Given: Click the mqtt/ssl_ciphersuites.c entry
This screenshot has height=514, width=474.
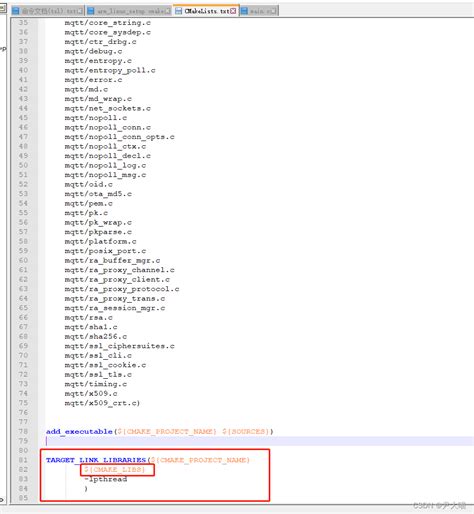Looking at the screenshot, I should pyautogui.click(x=119, y=346).
